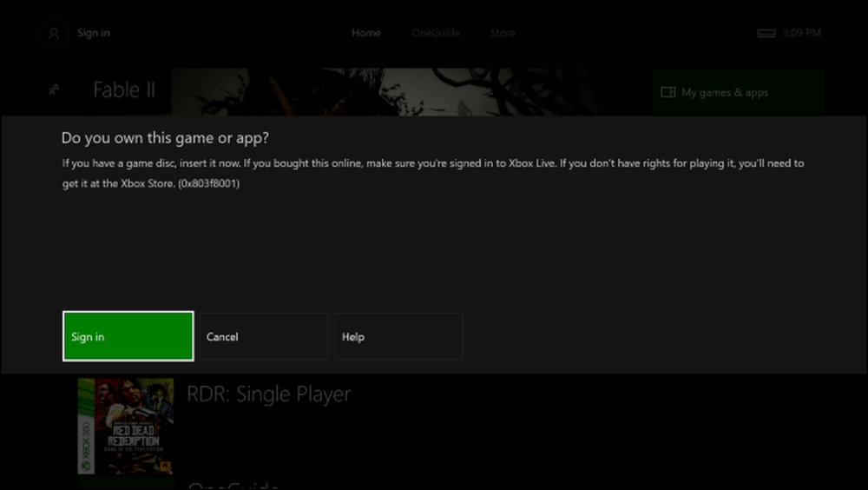Cancel the ownership dialog

pos(264,336)
